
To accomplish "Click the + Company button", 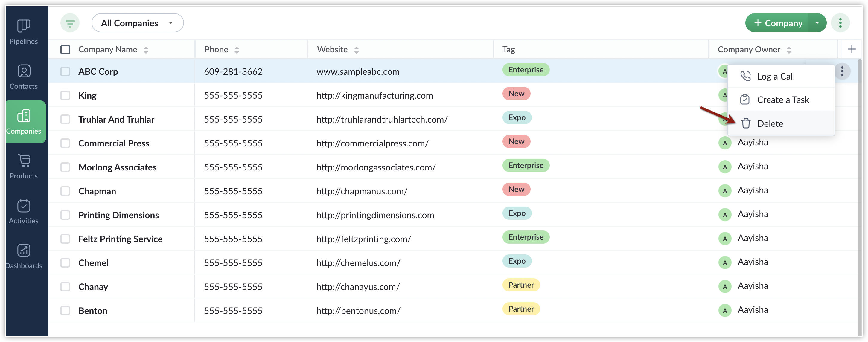I will pos(778,23).
